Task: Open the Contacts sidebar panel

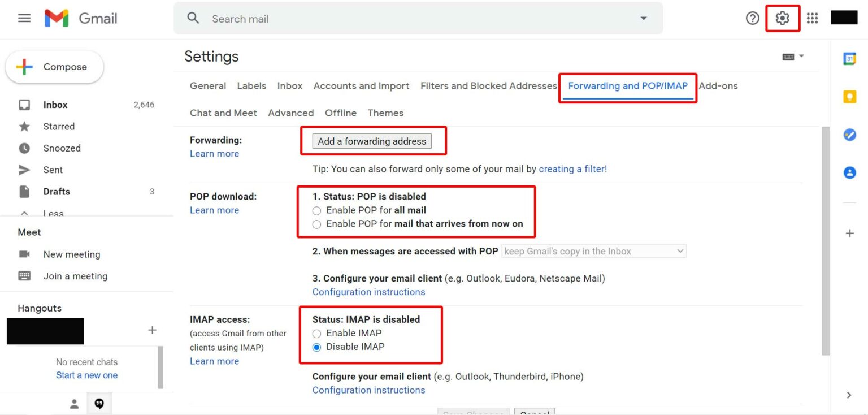Action: [850, 172]
